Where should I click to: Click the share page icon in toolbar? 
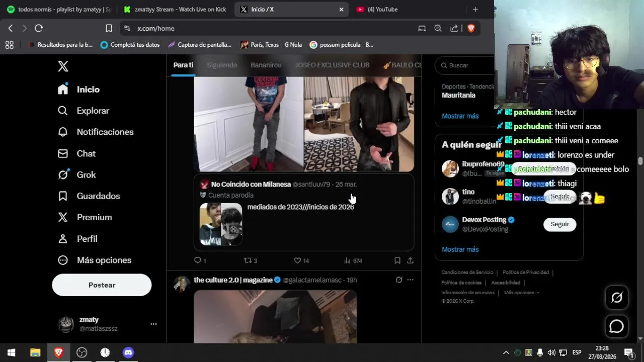[454, 28]
